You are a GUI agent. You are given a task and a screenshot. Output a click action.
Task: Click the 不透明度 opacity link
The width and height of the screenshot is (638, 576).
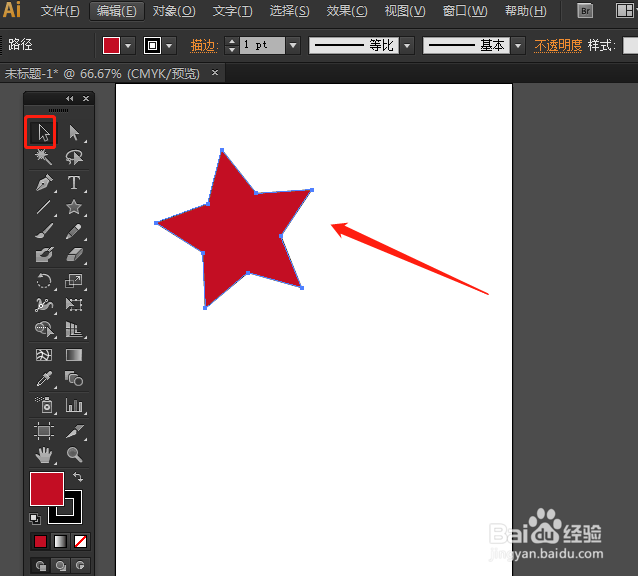point(558,46)
